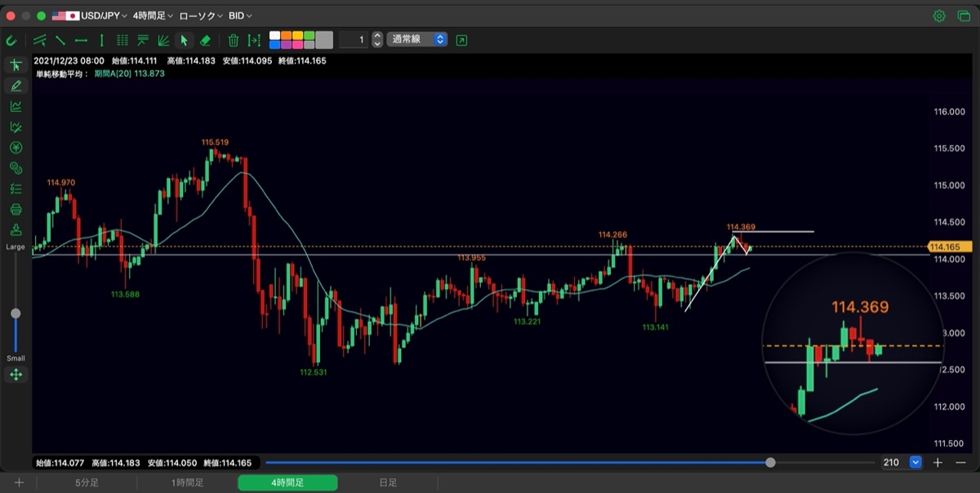Select the fan lines tool

(163, 40)
